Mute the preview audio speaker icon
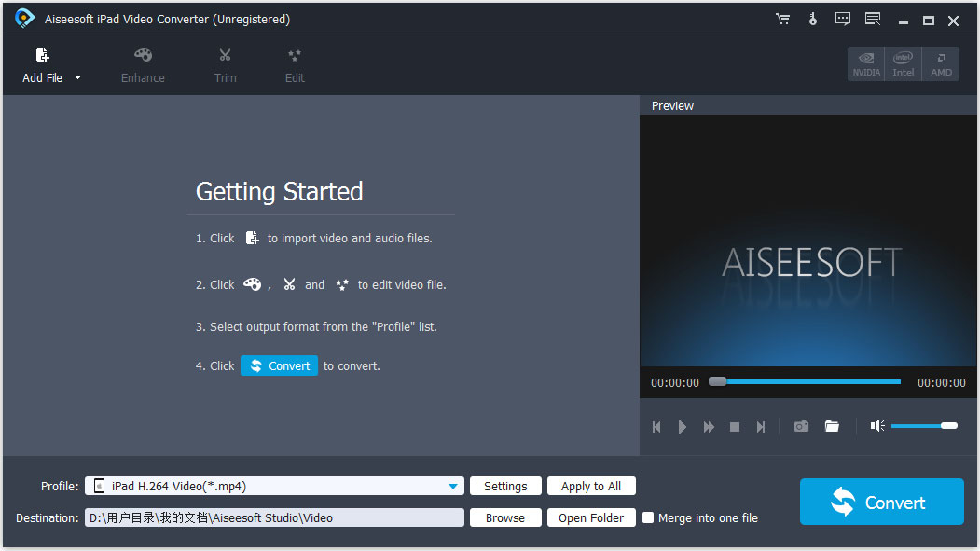Image resolution: width=980 pixels, height=551 pixels. [877, 425]
